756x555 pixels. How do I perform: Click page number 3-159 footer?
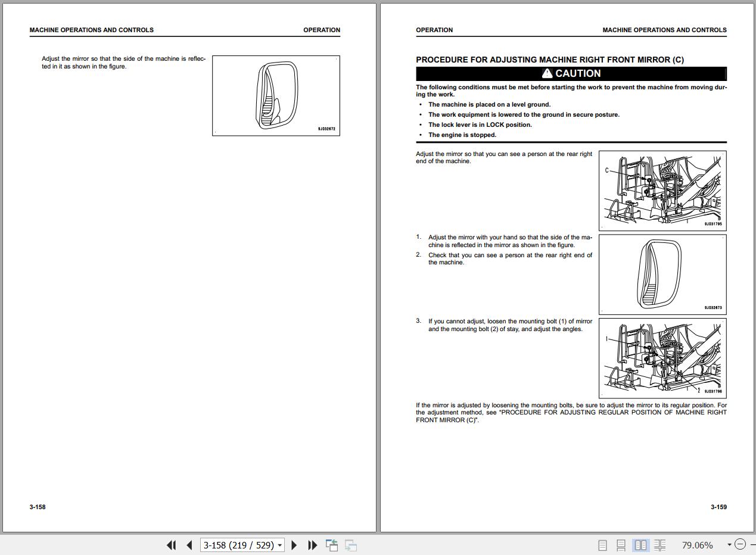(718, 507)
